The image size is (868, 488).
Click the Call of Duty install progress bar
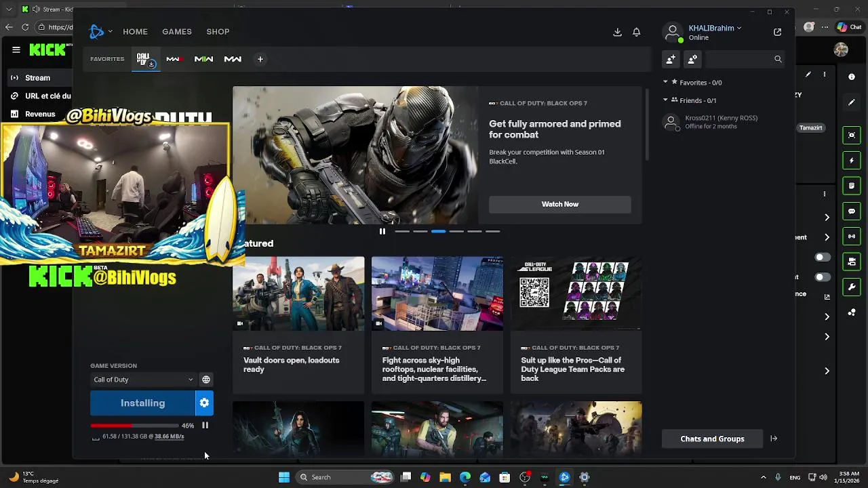[x=134, y=426]
